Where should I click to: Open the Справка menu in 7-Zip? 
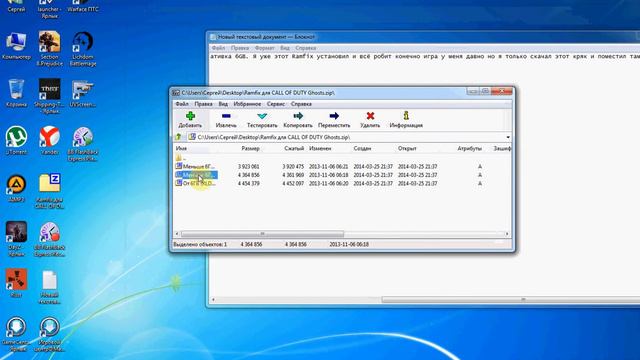[x=301, y=104]
